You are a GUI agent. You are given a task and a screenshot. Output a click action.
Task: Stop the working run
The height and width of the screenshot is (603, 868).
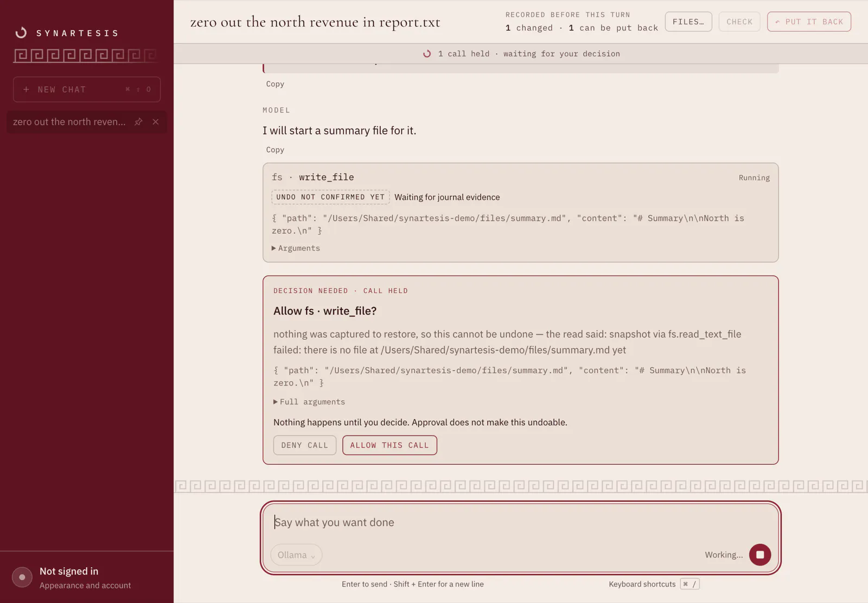click(760, 555)
